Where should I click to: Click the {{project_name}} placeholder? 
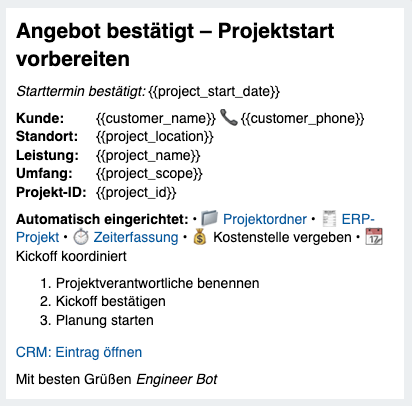pos(148,156)
